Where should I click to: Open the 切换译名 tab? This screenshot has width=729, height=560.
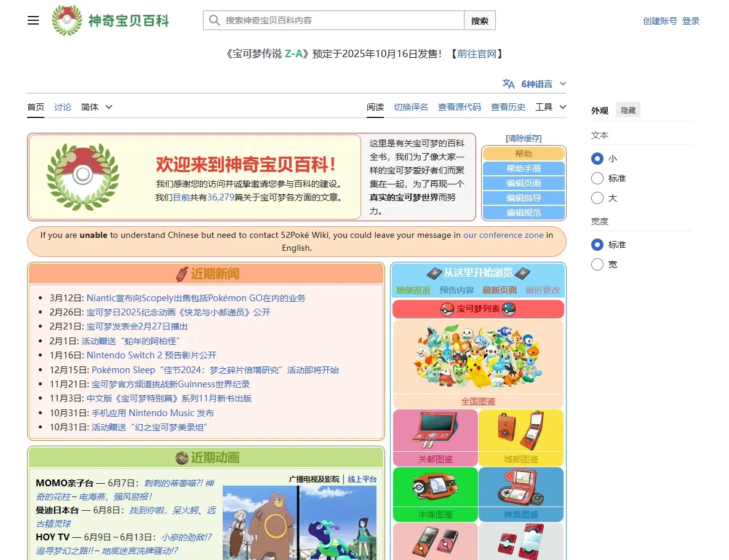pos(410,107)
